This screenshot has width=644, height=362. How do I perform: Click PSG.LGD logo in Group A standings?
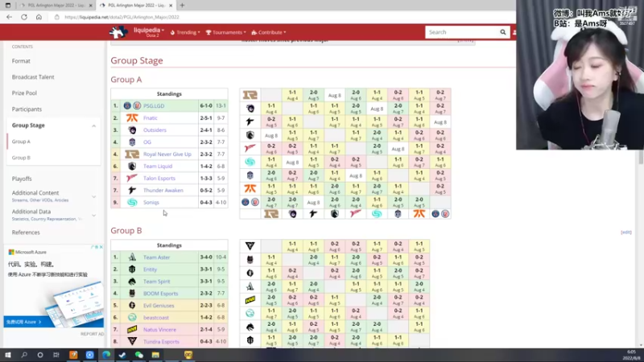[x=132, y=106]
